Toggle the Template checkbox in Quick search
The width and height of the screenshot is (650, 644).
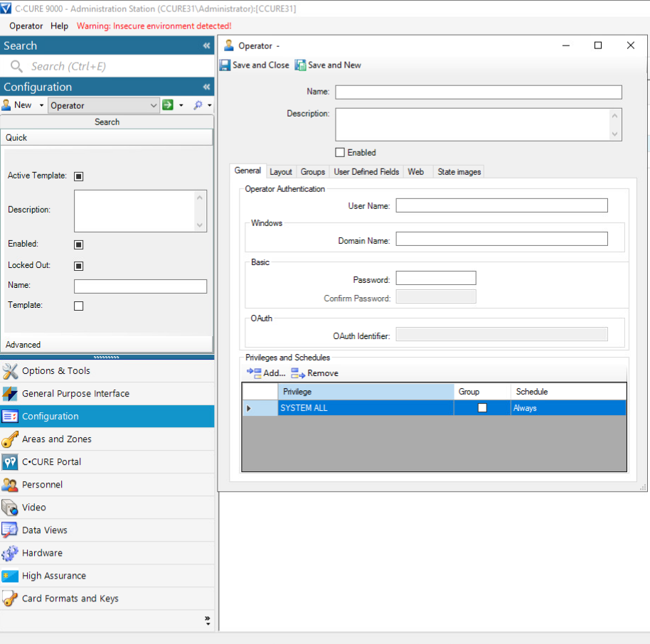click(x=79, y=306)
